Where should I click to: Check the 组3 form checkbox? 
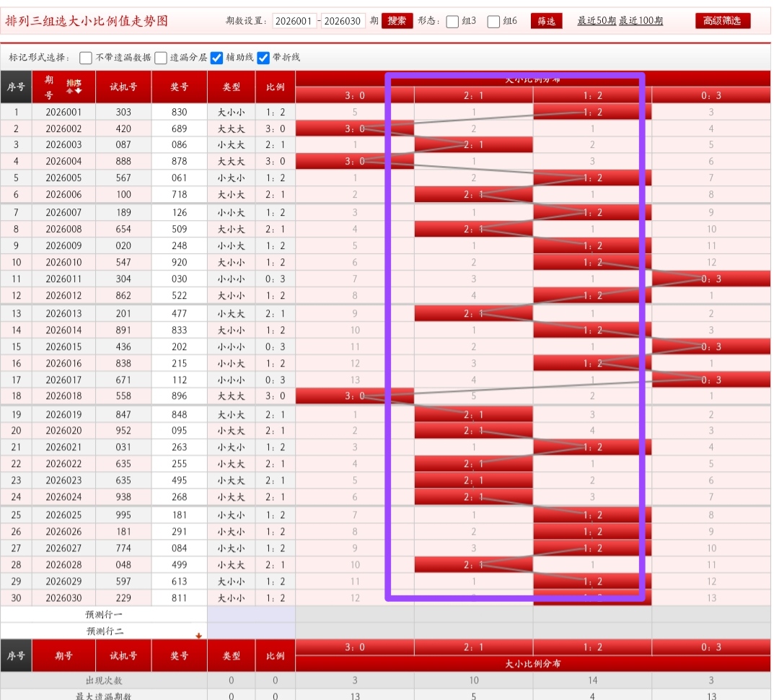pos(452,22)
